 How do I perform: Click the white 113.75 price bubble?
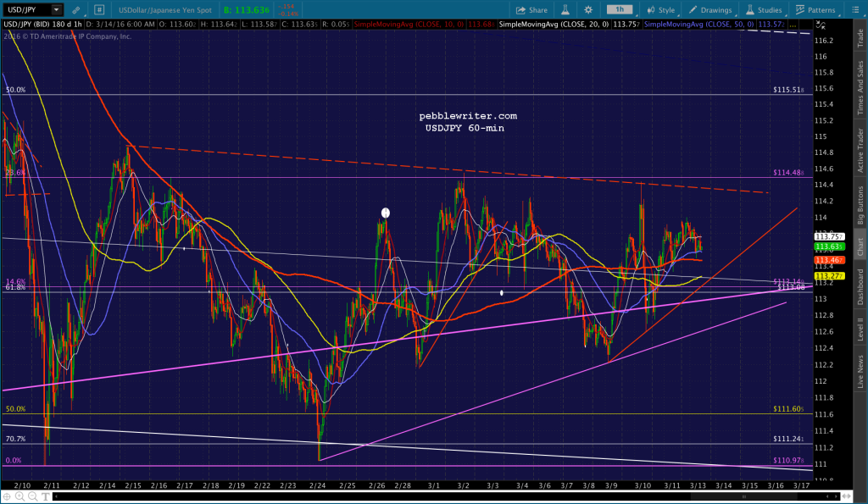coord(829,237)
